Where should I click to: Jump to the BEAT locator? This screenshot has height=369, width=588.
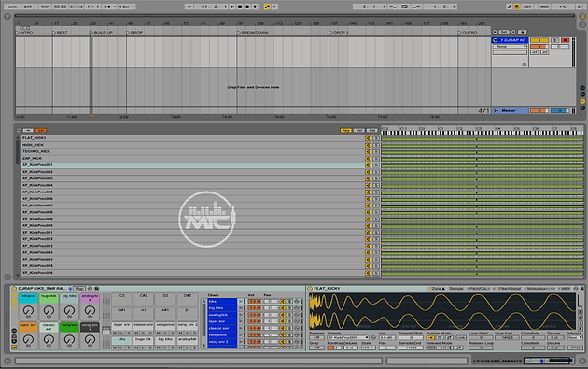coord(61,33)
